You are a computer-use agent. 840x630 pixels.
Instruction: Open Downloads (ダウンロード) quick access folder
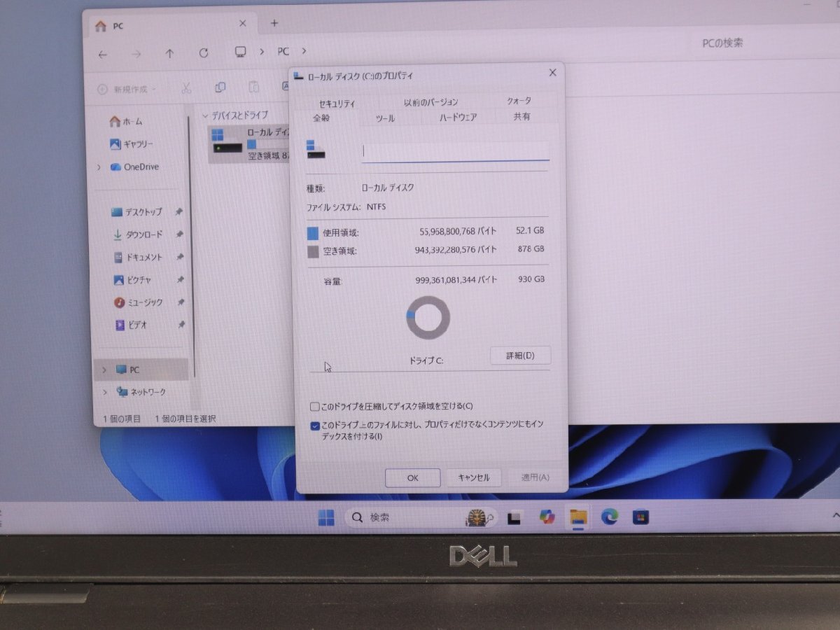137,234
